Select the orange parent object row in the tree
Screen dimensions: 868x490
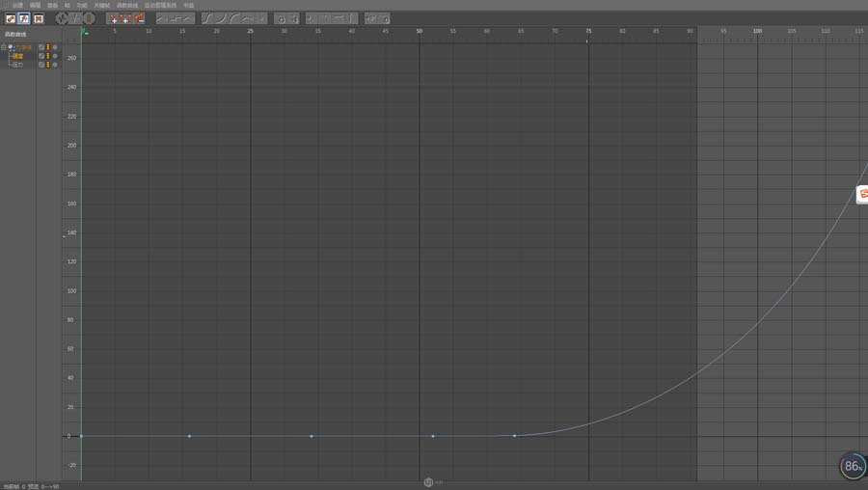[23, 47]
